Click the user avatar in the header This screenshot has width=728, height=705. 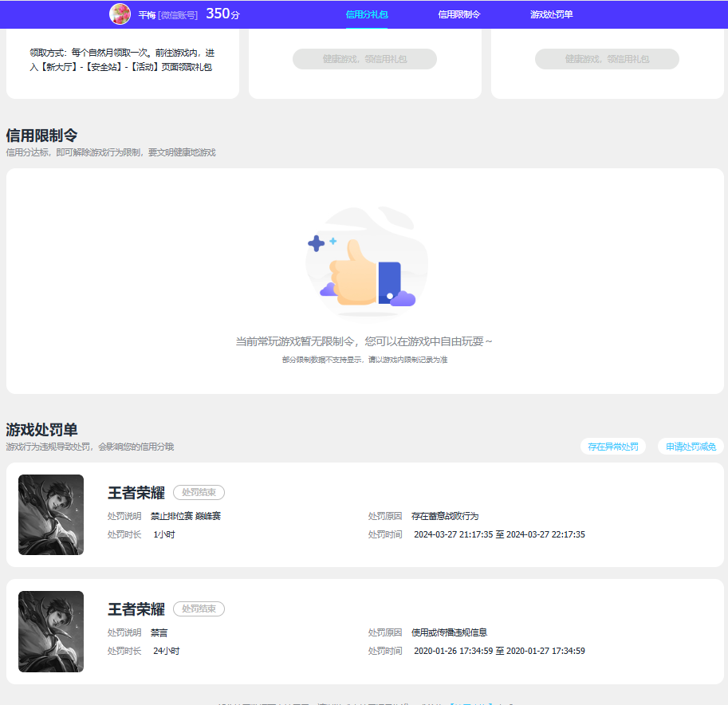(120, 14)
